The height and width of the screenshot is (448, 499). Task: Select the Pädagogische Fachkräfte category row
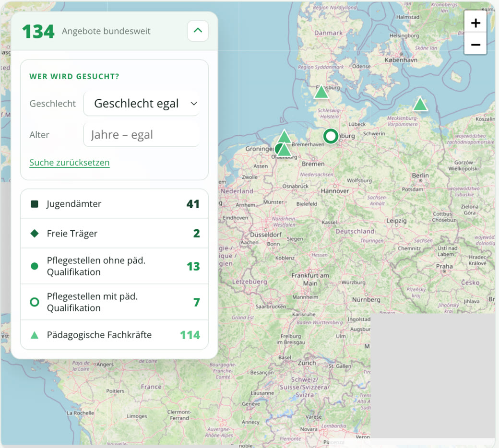coord(114,335)
